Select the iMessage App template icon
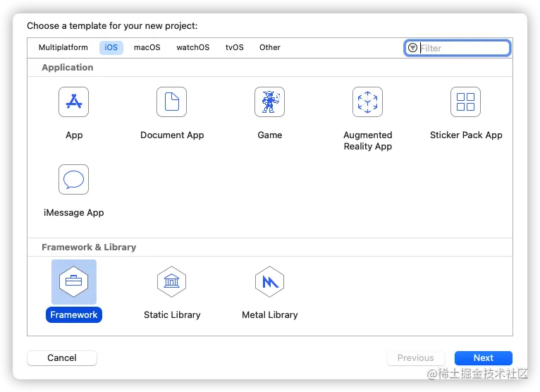Image resolution: width=540 pixels, height=392 pixels. [x=74, y=180]
